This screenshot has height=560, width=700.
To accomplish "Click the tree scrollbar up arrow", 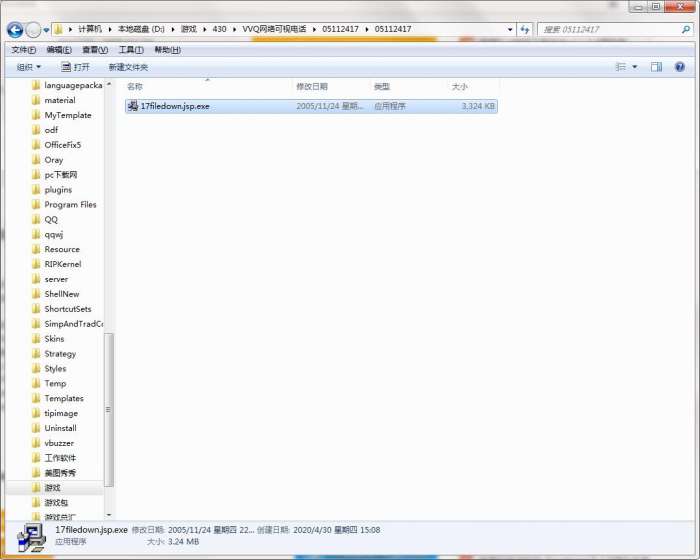I will tap(109, 84).
